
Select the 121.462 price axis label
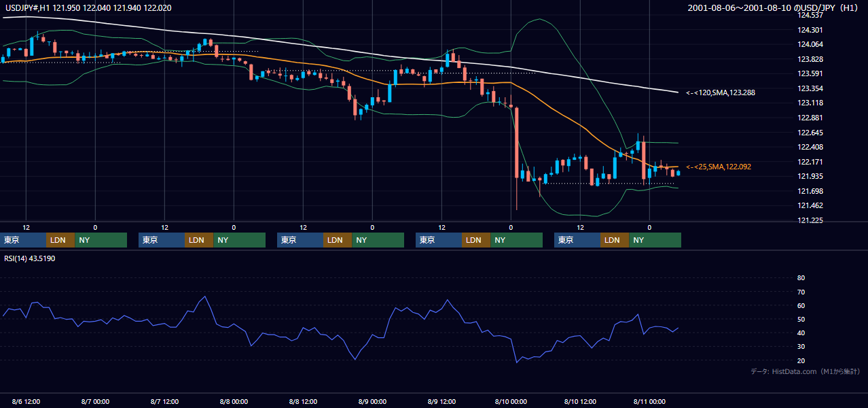pos(810,205)
